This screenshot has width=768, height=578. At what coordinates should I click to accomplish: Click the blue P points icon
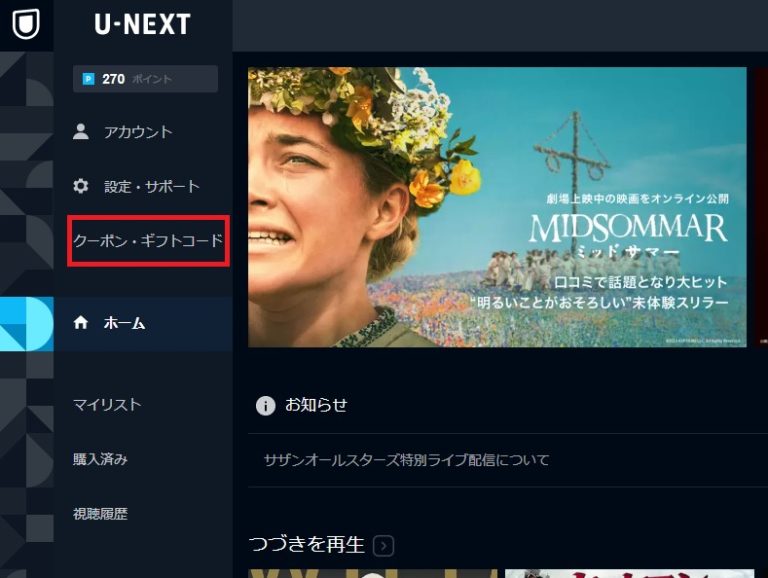pyautogui.click(x=89, y=79)
